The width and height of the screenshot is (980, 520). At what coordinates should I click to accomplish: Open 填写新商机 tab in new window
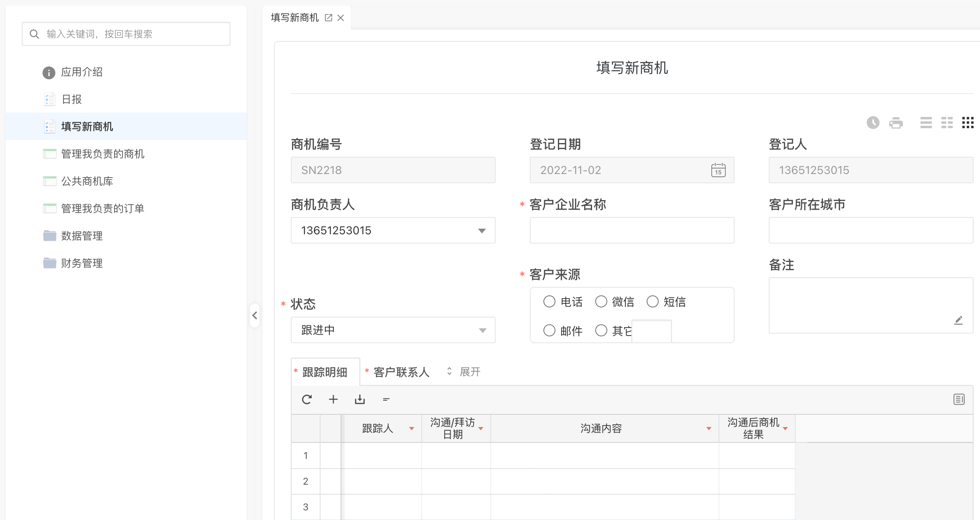pos(329,18)
